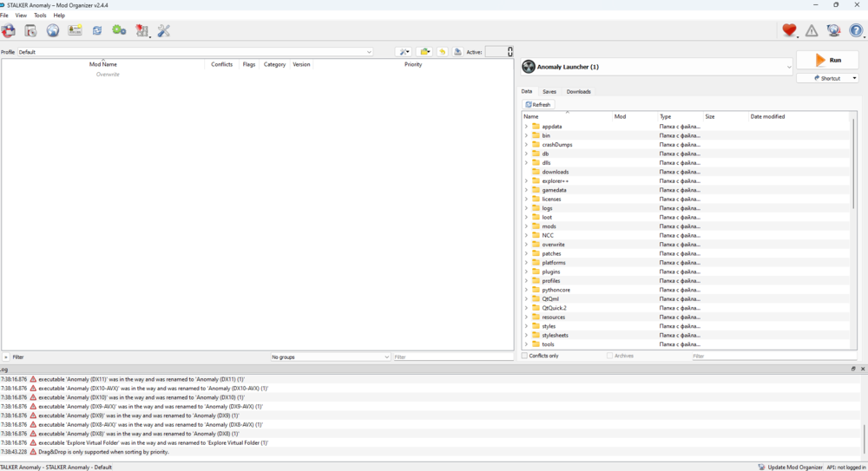Open the No groups dropdown
868x471 pixels.
click(x=330, y=357)
